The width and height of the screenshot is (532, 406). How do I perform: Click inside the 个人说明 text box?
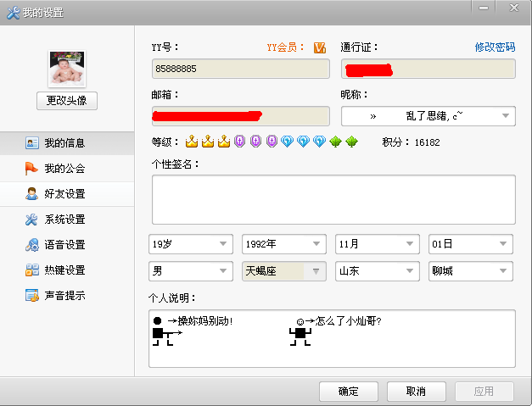[332, 338]
